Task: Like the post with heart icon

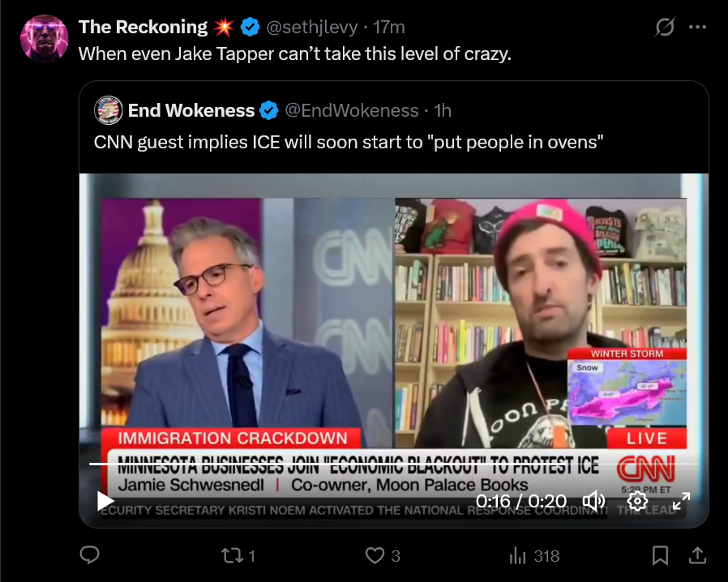Action: pos(375,555)
